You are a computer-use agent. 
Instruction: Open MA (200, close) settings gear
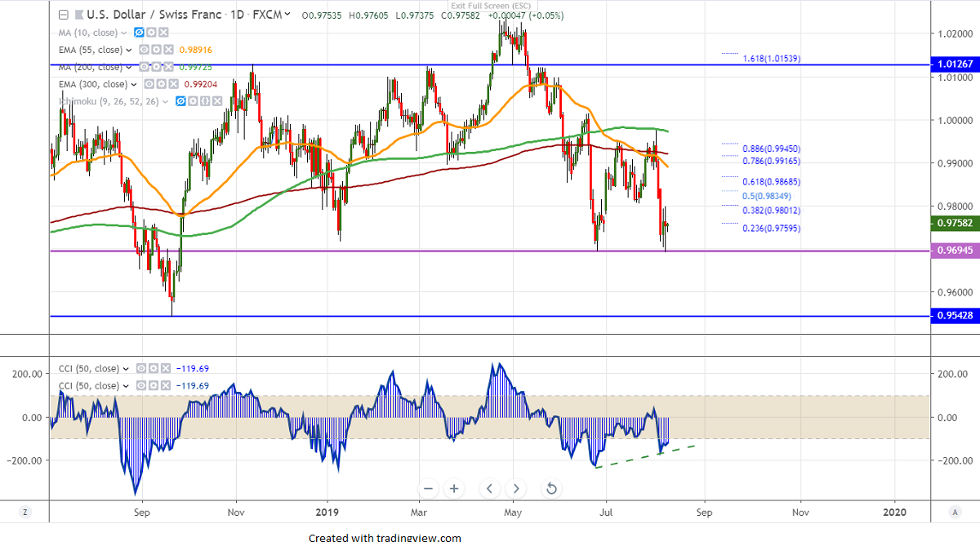pyautogui.click(x=156, y=67)
